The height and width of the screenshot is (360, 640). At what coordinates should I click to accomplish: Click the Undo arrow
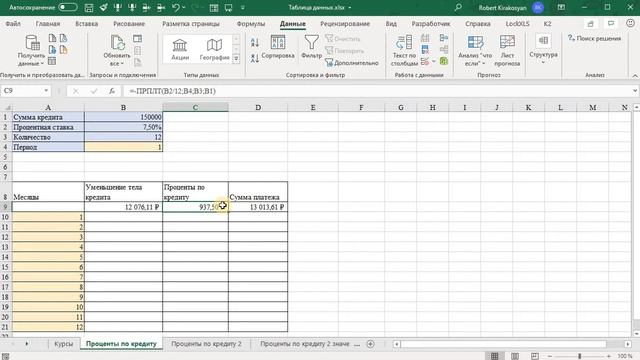click(176, 7)
